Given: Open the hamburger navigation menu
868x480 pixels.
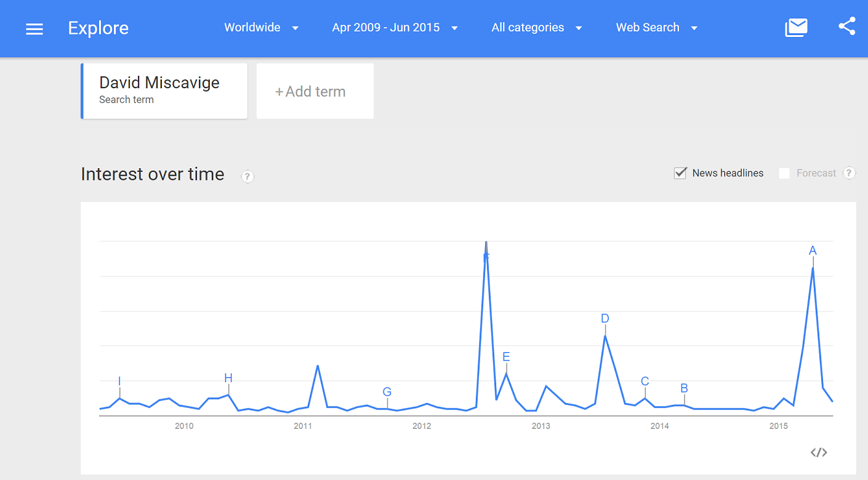Looking at the screenshot, I should tap(34, 28).
